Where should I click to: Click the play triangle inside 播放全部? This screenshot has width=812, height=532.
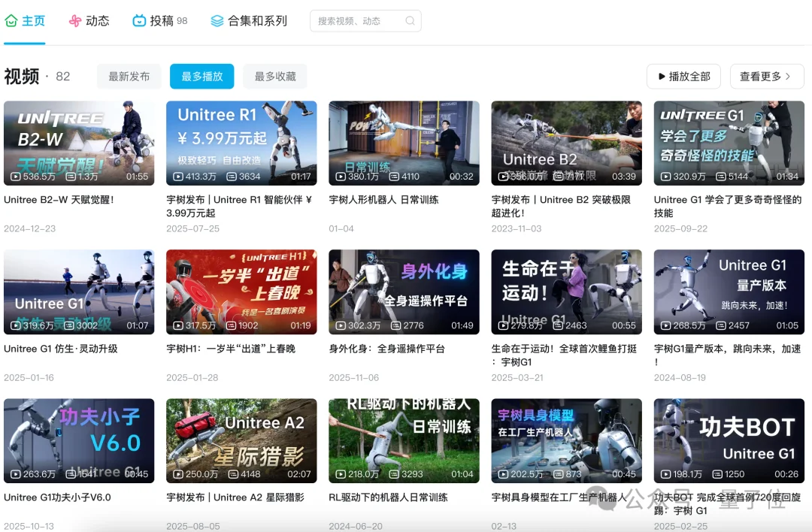tap(662, 76)
